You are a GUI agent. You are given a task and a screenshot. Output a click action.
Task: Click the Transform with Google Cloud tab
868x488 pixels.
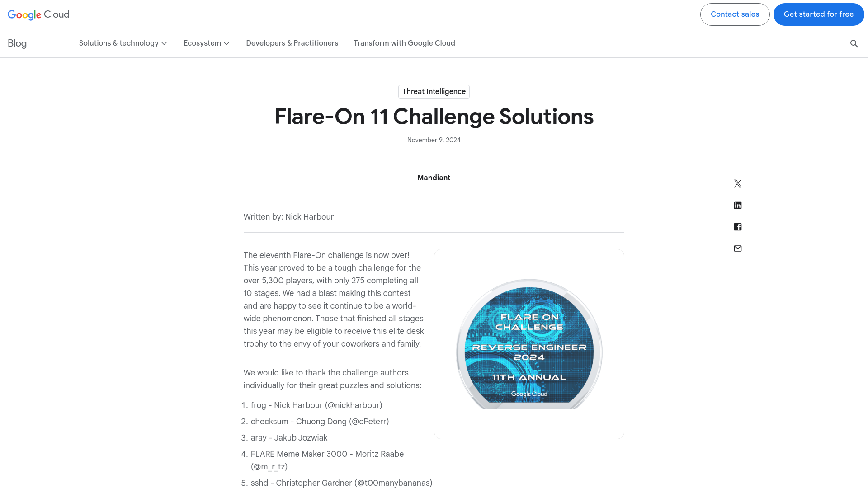point(404,43)
